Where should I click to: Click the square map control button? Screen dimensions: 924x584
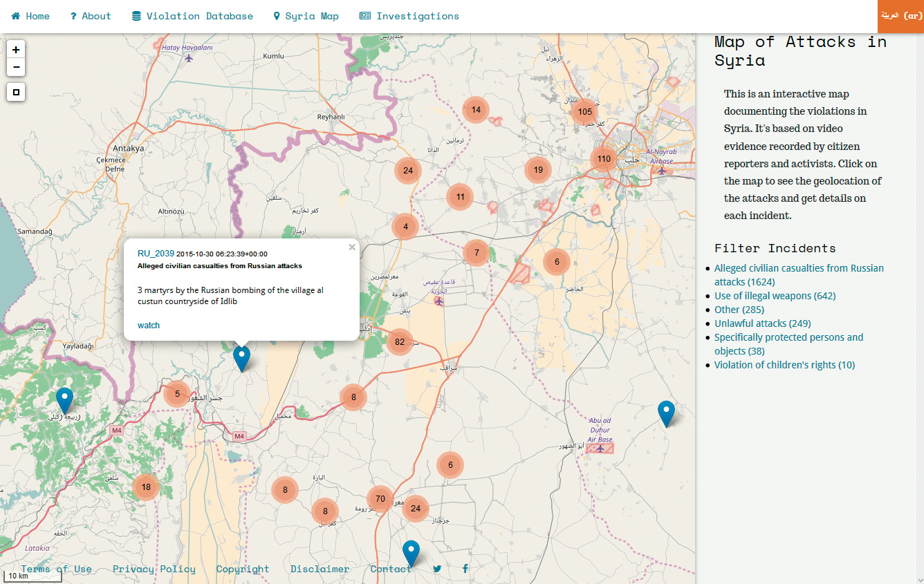point(16,92)
